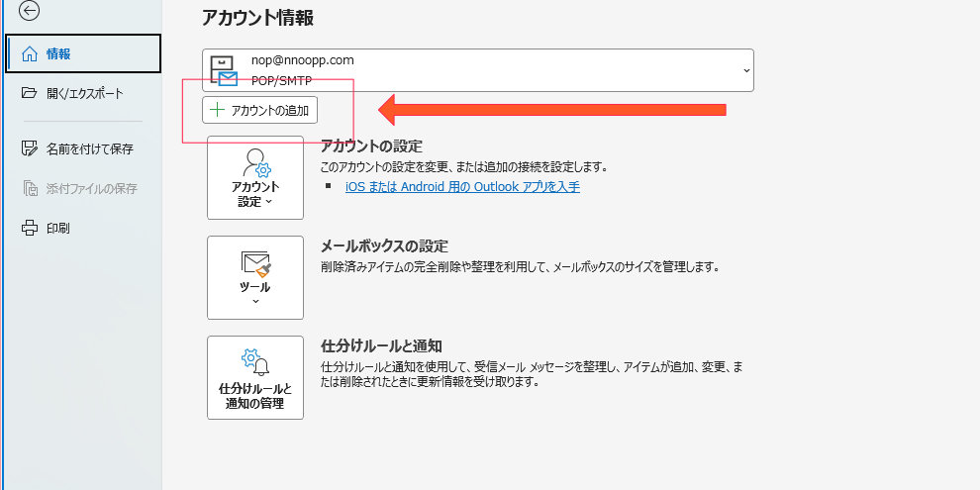Screen dimensions: 980x490
Task: Select the 情報 menu item
Action: pos(83,53)
